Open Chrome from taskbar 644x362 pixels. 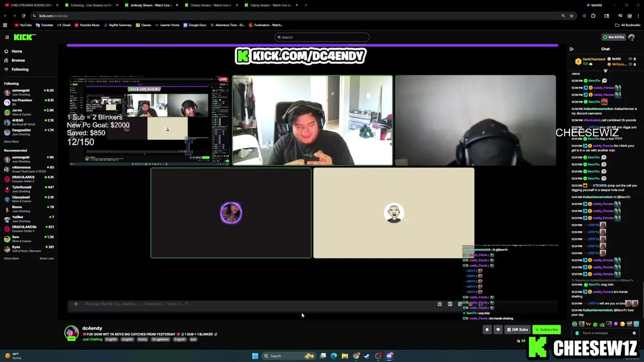click(356, 356)
